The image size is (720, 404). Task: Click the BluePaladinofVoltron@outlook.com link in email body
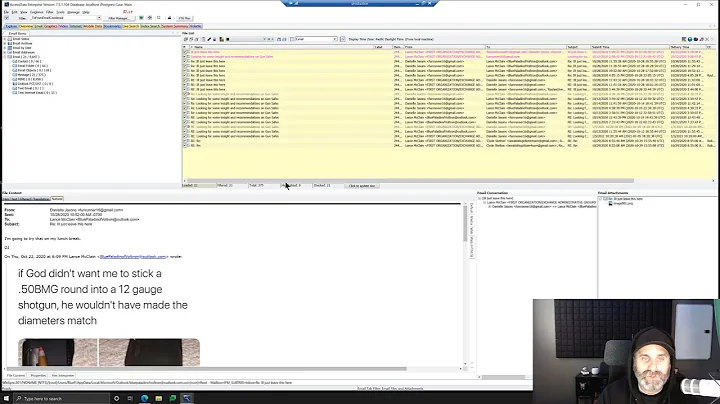tap(133, 257)
